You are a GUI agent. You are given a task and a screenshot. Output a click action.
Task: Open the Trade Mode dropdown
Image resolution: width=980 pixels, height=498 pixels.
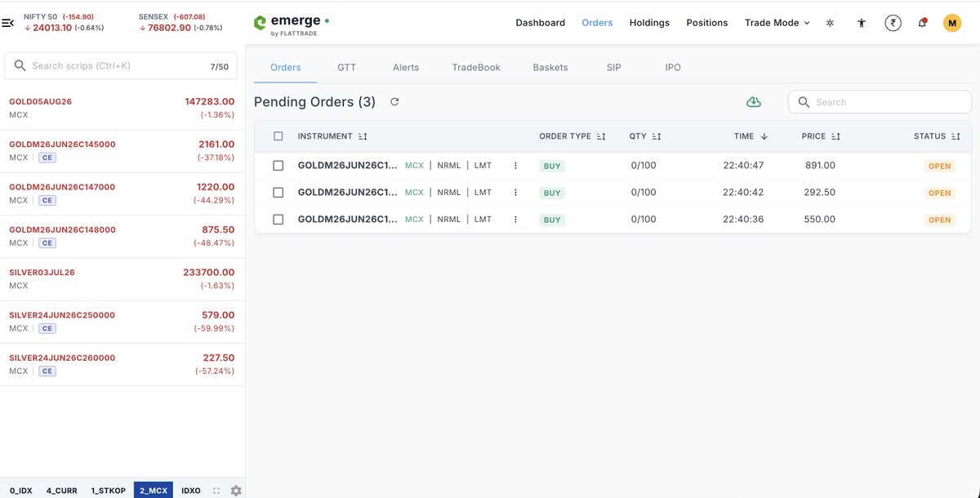coord(777,23)
